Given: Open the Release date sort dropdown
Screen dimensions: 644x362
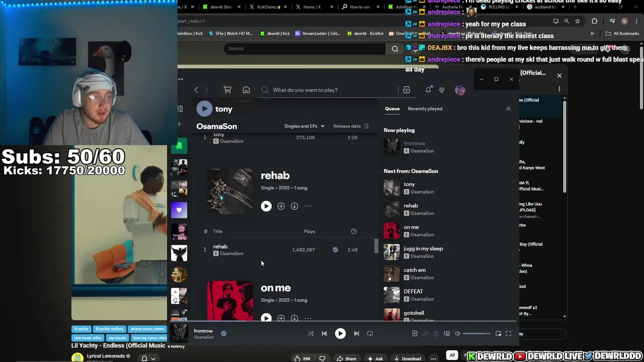Looking at the screenshot, I should point(351,126).
